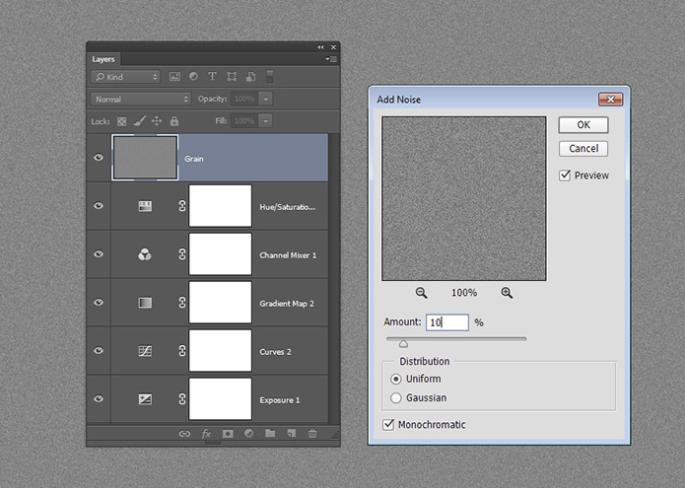Click the noise Amount slider handle
The image size is (685, 488).
403,343
